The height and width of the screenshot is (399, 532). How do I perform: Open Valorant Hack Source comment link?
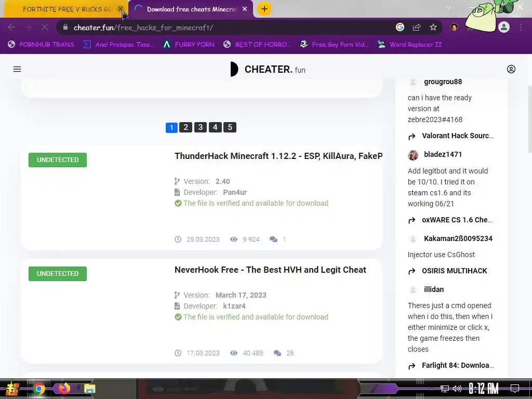(457, 136)
